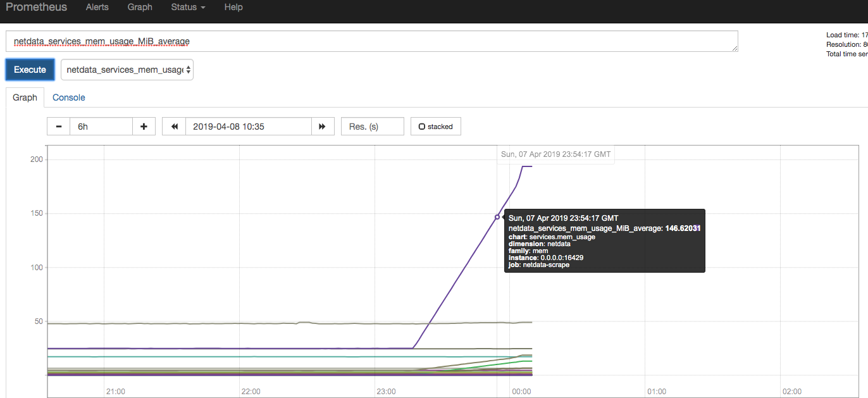This screenshot has height=398, width=868.
Task: Select the Graph tab
Action: [x=25, y=97]
